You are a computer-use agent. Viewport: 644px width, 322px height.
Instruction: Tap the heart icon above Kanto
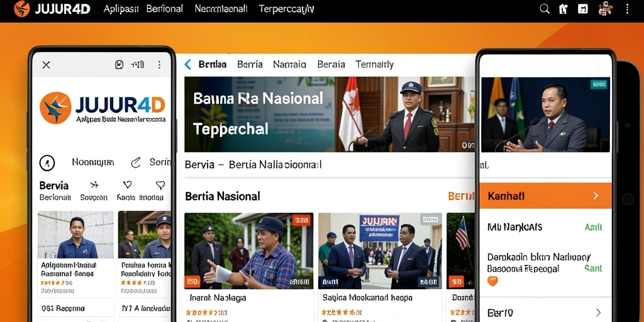[x=127, y=185]
